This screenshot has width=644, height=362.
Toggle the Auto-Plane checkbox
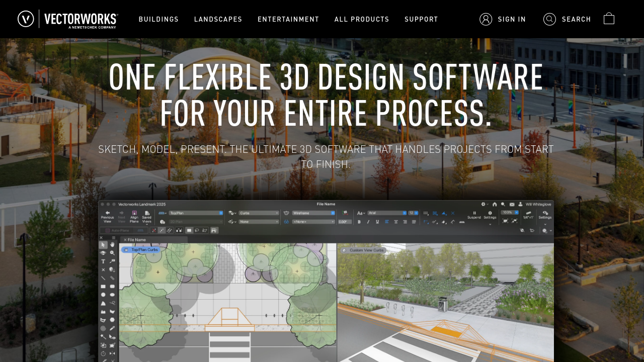click(x=107, y=230)
